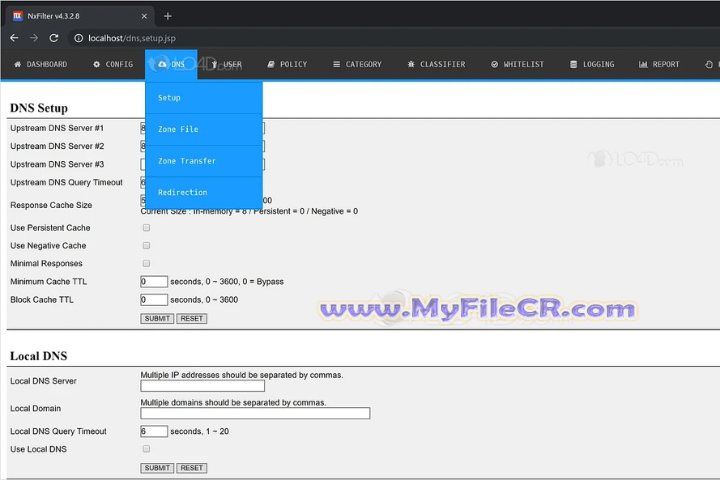Select Zone File from DNS menu
The width and height of the screenshot is (720, 480).
[x=204, y=130]
